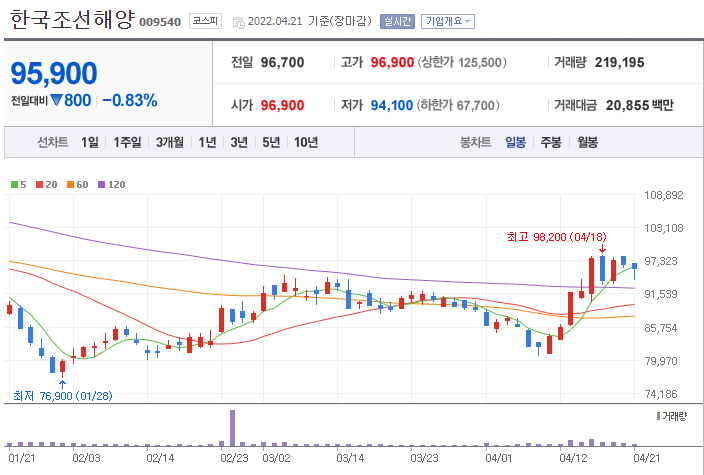
Task: Click the 02/03 date axis label
Action: (x=86, y=458)
